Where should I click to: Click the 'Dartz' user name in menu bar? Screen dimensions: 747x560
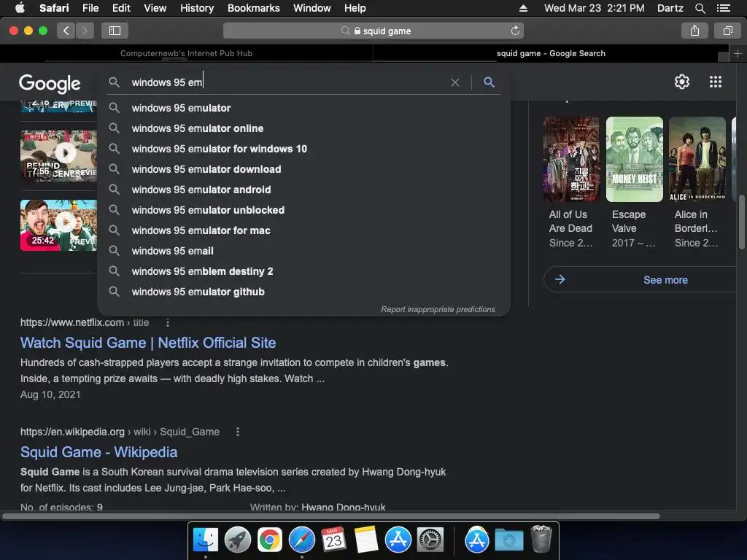point(670,8)
